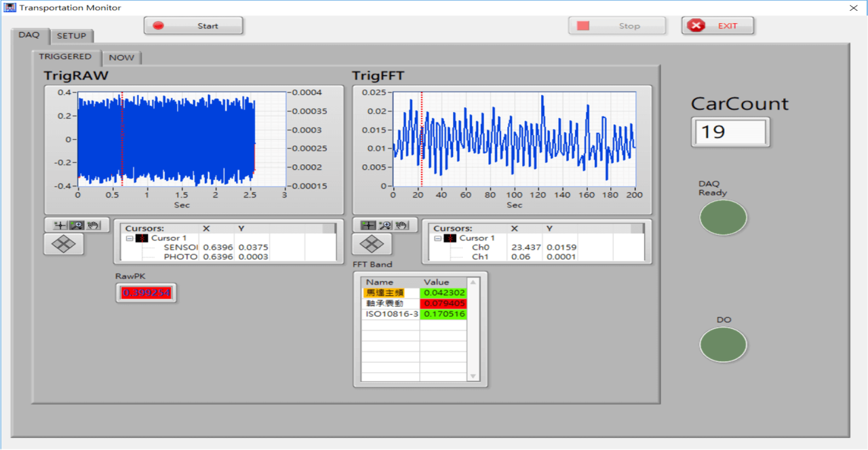Click cursor mover diamond pad under TrigFFT

372,244
